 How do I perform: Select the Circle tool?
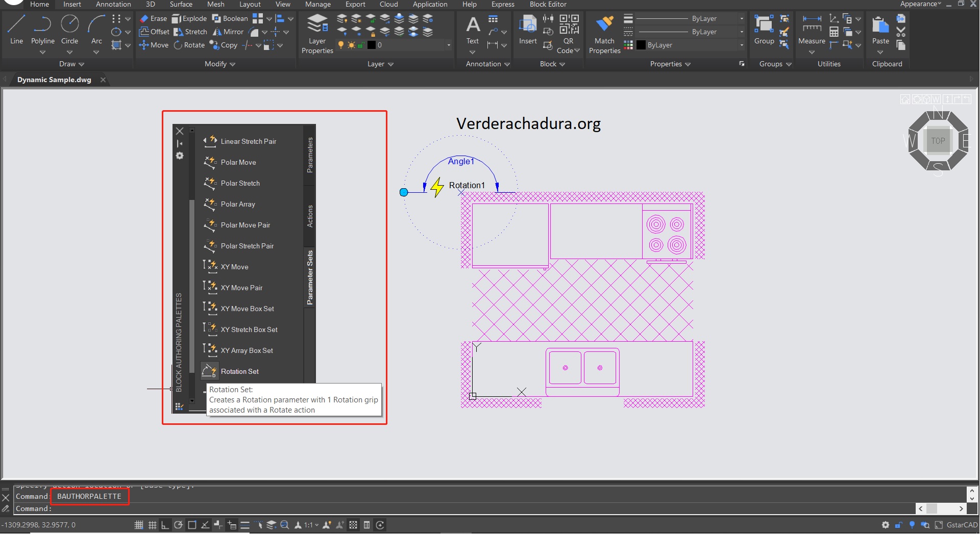70,30
